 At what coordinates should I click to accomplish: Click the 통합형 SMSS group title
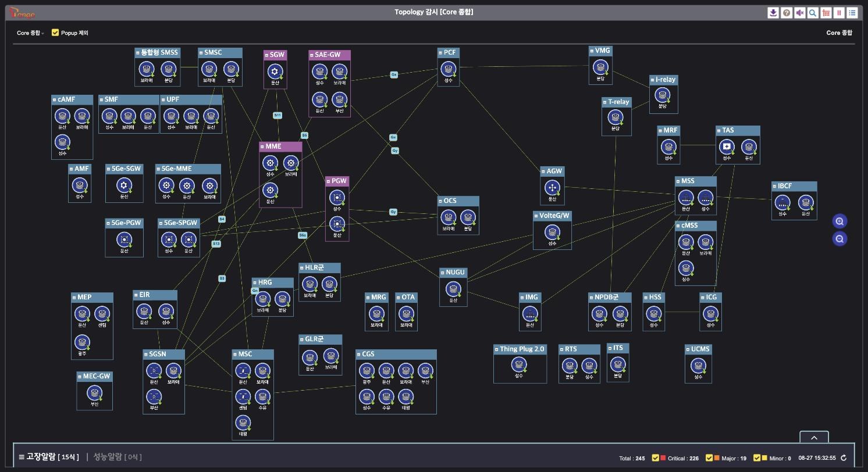(161, 53)
